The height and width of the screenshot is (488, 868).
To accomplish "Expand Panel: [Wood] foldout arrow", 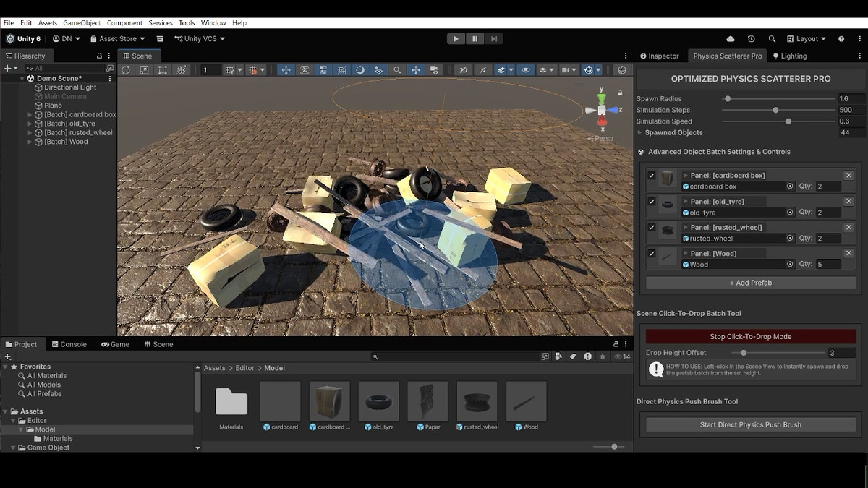I will 686,253.
